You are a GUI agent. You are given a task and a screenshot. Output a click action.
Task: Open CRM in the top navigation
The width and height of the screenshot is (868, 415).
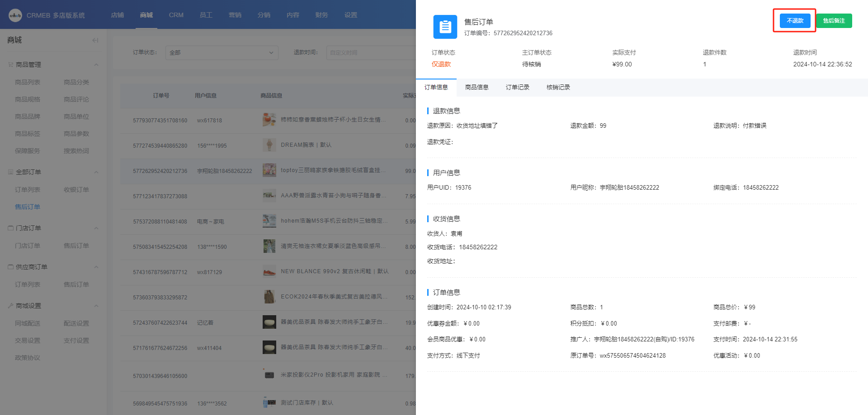[x=176, y=15]
